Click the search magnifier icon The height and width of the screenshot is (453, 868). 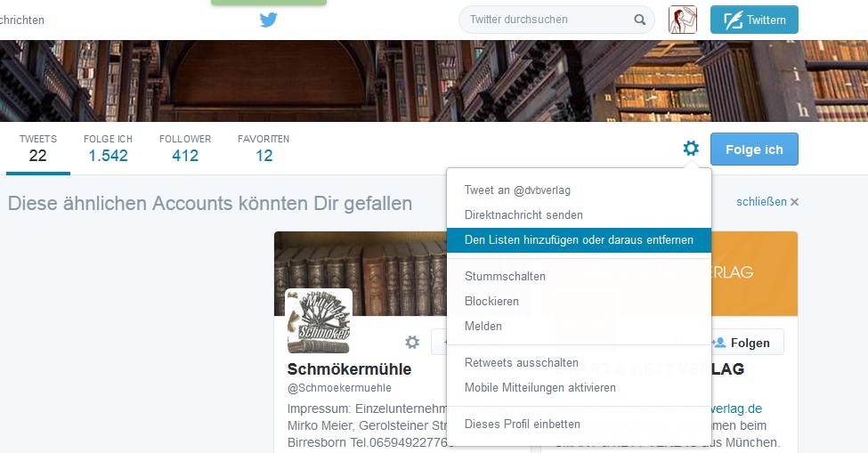639,20
